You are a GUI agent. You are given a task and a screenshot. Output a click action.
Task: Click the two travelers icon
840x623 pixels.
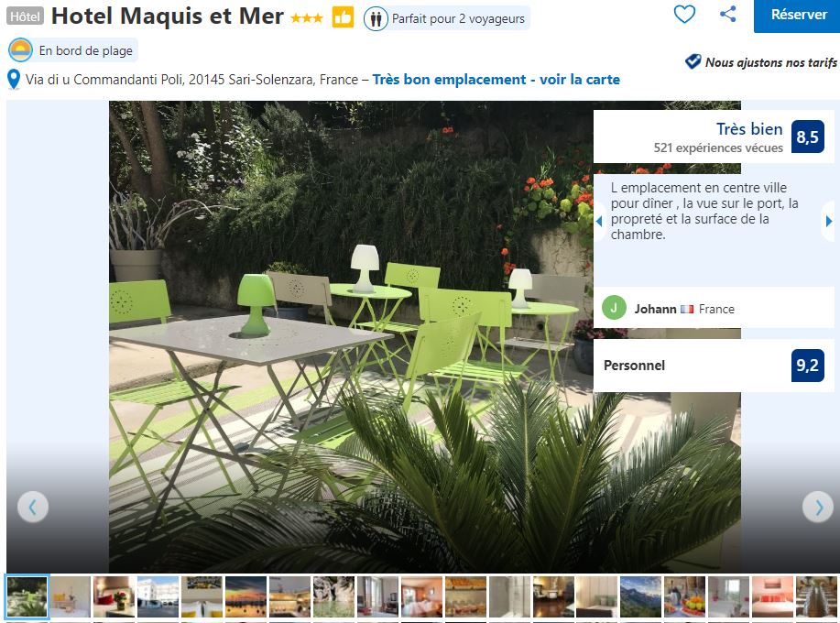point(376,19)
